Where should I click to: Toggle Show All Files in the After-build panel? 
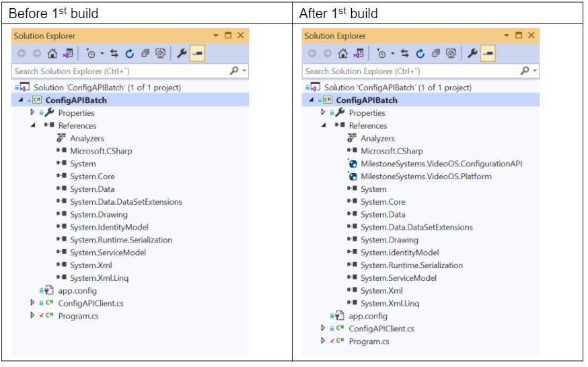(451, 54)
